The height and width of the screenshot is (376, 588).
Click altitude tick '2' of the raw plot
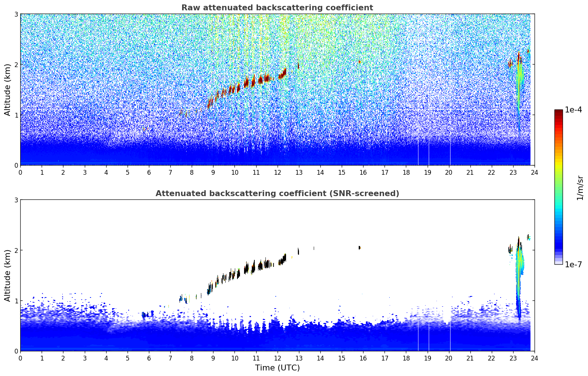click(x=16, y=65)
